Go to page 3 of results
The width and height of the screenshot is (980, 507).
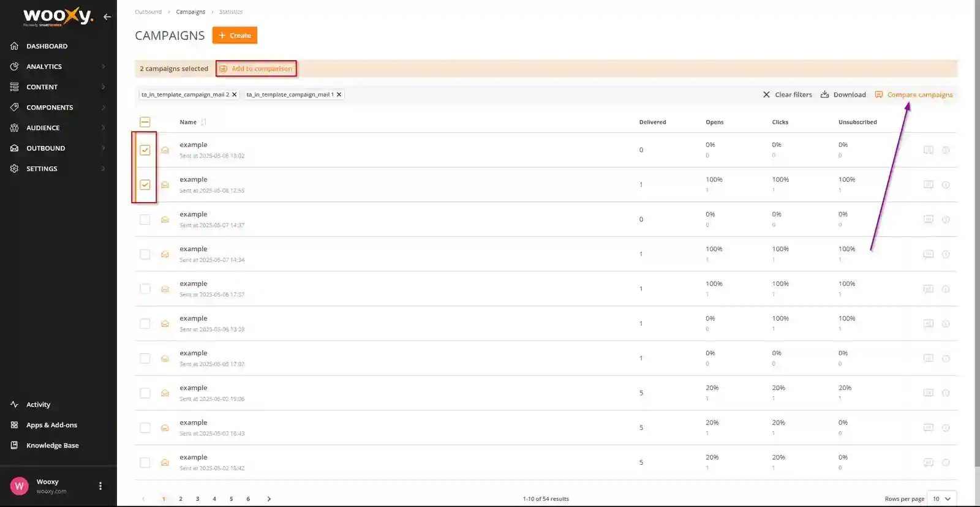tap(197, 499)
